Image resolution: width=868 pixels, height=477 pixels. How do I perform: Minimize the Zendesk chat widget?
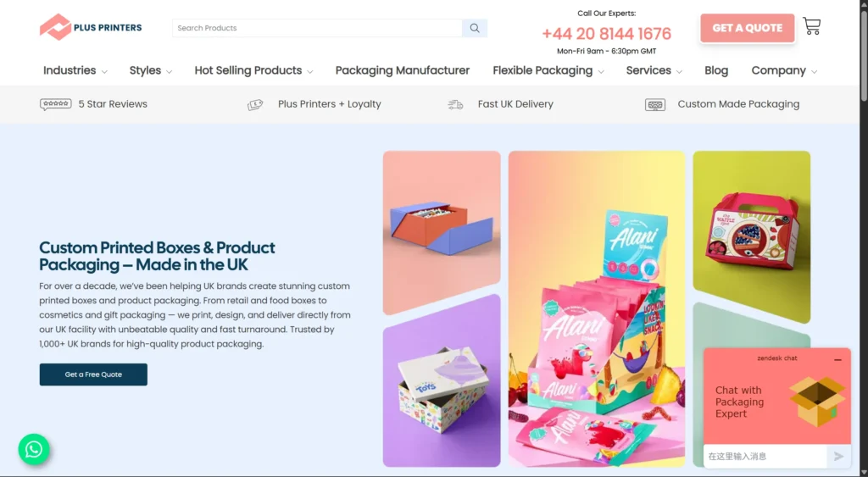837,360
